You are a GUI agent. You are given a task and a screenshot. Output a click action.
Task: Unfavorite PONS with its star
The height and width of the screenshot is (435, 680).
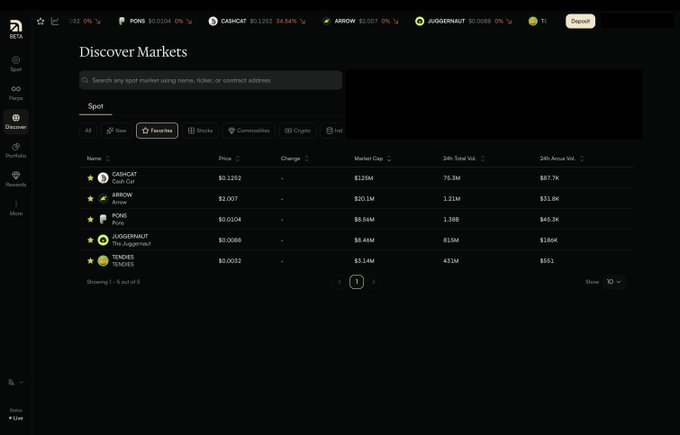[90, 219]
